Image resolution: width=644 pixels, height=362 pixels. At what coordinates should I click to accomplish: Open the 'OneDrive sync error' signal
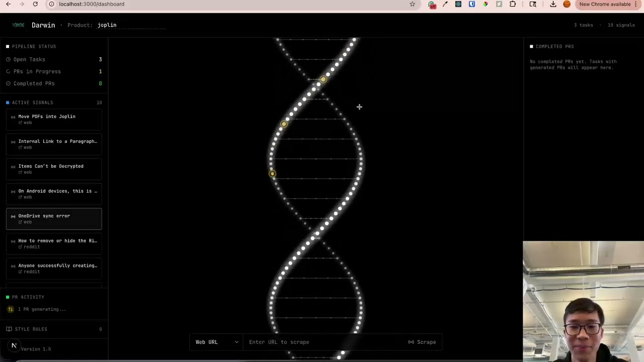click(54, 219)
